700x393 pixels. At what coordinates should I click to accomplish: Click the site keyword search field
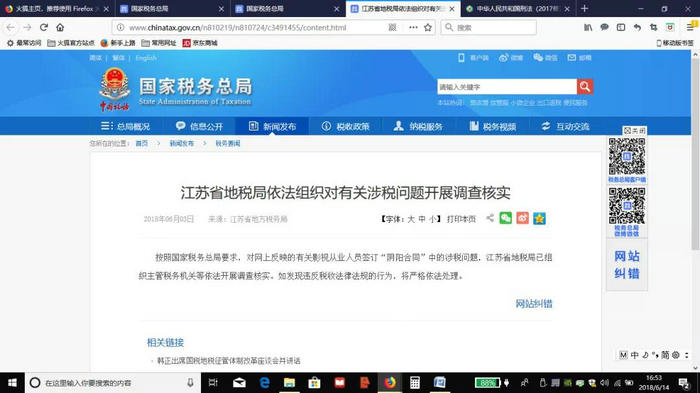click(507, 87)
